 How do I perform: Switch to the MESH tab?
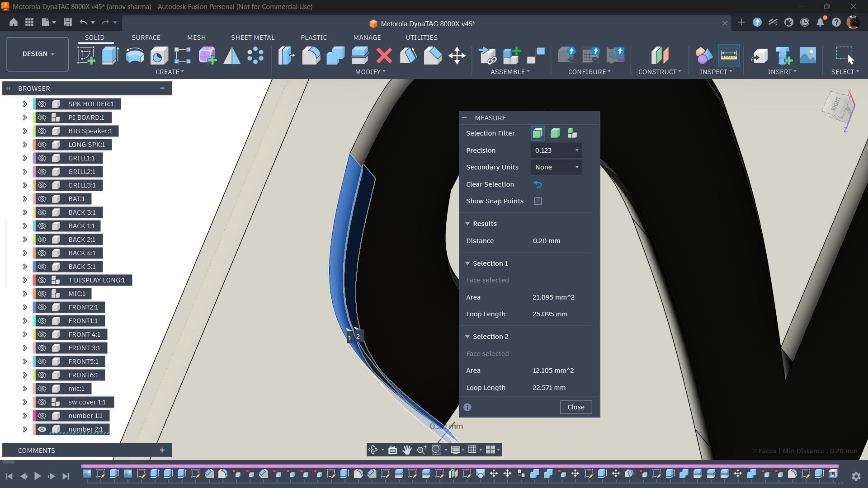coord(196,38)
